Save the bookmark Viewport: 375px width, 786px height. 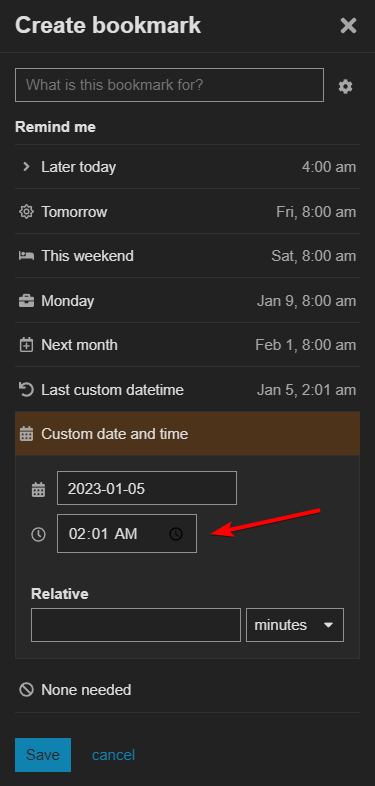coord(43,755)
